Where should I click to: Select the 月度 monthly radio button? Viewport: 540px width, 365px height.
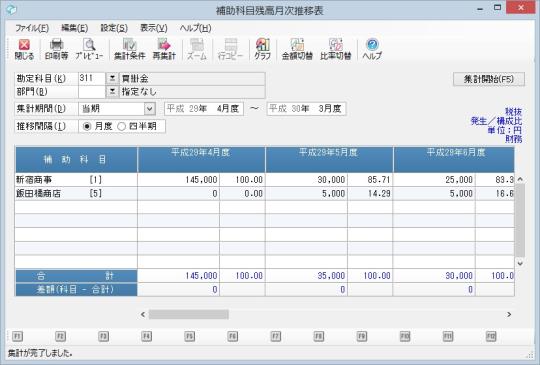pyautogui.click(x=87, y=126)
